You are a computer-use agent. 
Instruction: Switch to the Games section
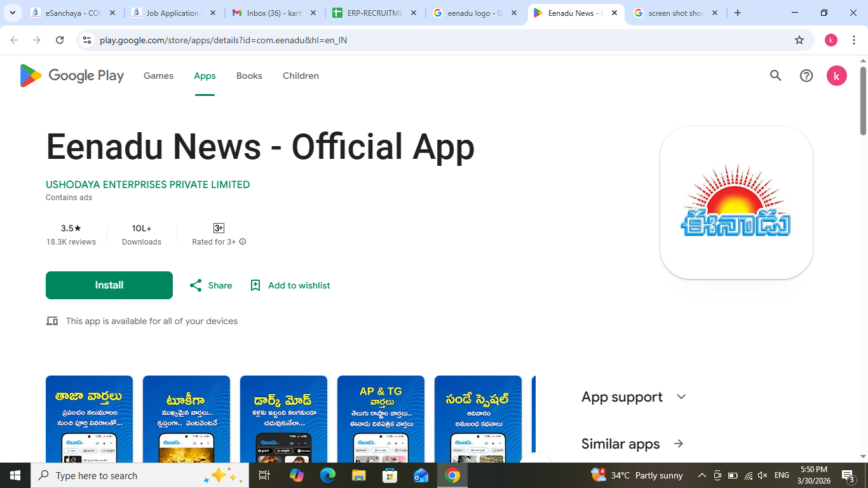coord(158,76)
